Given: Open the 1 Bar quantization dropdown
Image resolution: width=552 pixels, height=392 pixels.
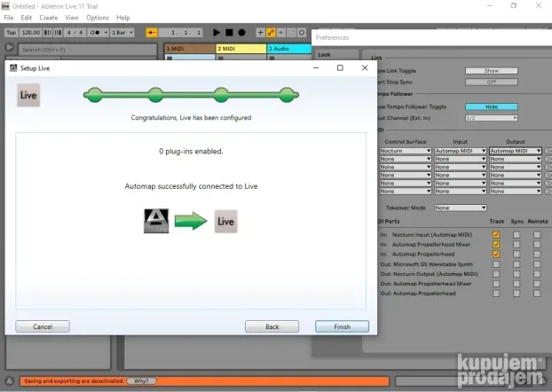Looking at the screenshot, I should 122,33.
